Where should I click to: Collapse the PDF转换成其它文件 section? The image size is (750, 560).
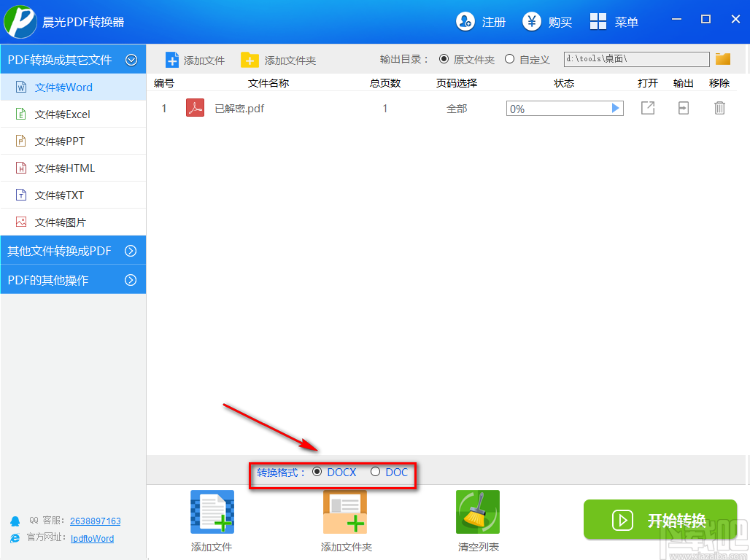click(73, 59)
